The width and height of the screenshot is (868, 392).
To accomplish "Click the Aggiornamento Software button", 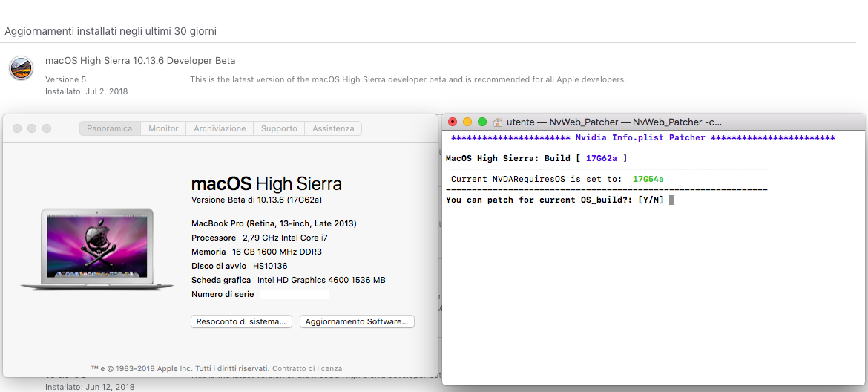I will [357, 321].
